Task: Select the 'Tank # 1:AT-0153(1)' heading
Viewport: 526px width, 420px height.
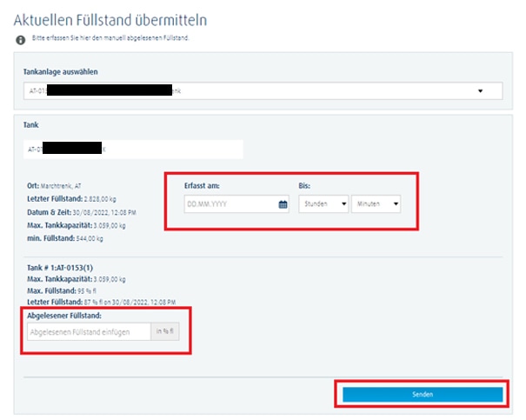Action: pyautogui.click(x=60, y=268)
